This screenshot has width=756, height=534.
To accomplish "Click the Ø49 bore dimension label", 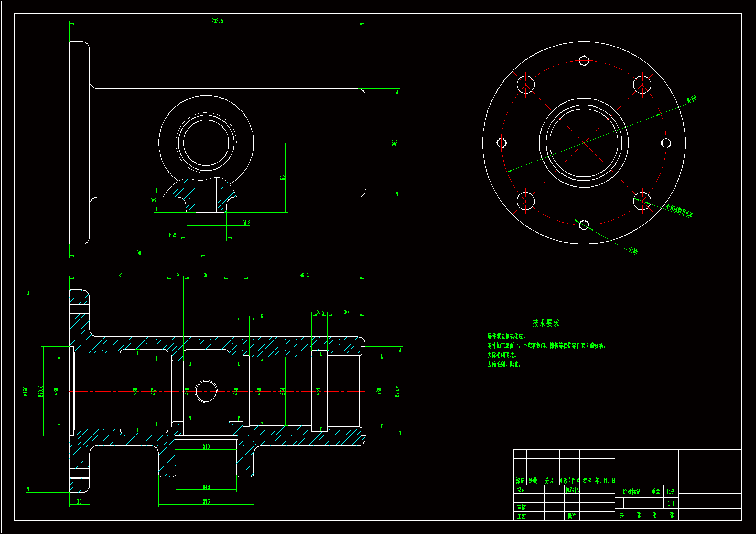I will (206, 446).
